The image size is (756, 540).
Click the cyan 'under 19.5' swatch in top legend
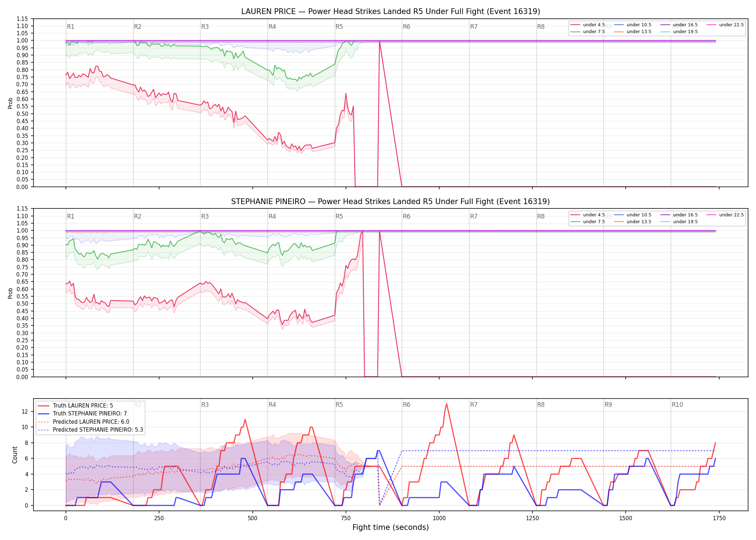[665, 32]
